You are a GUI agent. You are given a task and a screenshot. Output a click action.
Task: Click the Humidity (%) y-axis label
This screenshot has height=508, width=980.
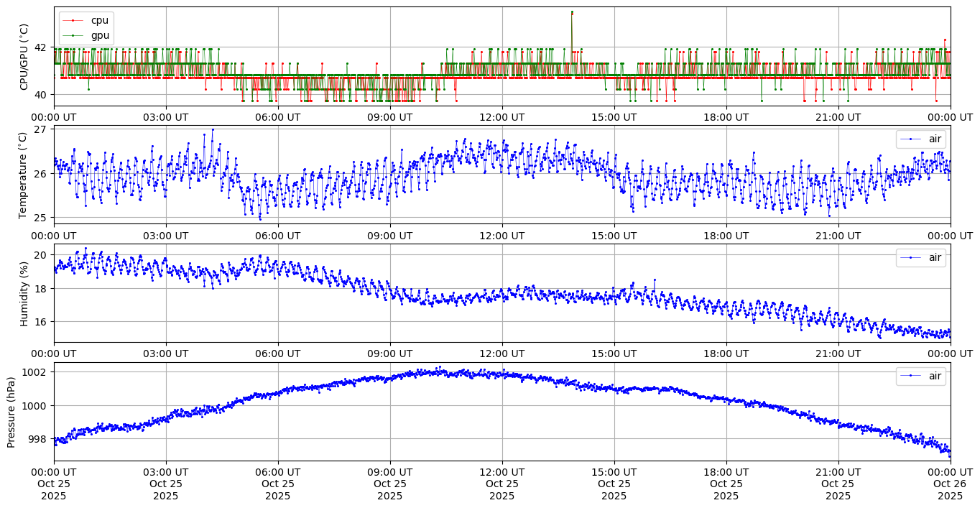[24, 293]
